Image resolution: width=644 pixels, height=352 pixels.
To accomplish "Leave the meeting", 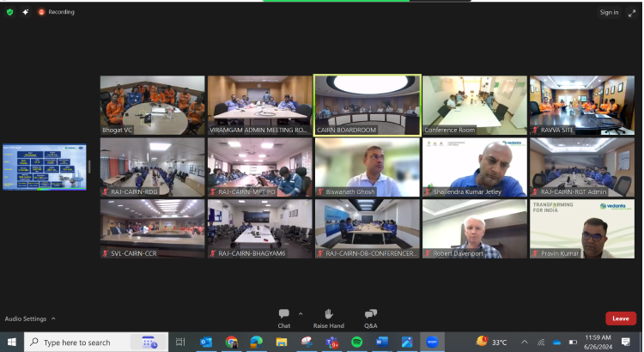I will [x=620, y=319].
